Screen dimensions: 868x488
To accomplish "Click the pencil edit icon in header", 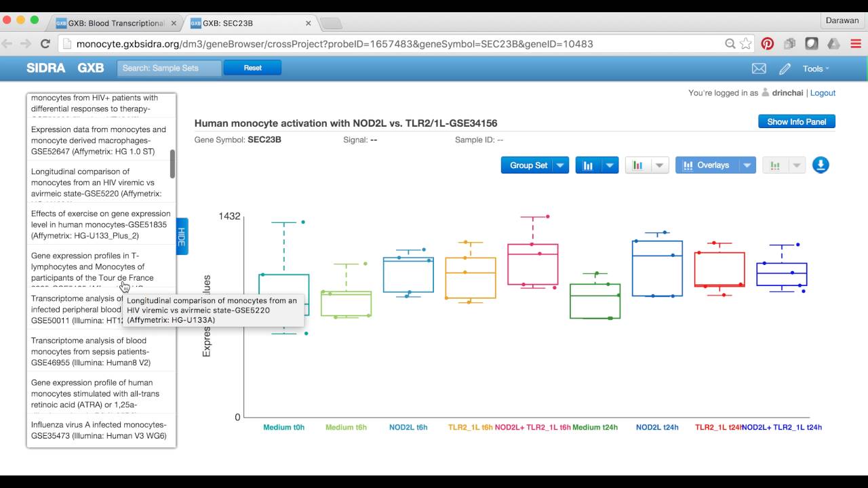I will (785, 68).
